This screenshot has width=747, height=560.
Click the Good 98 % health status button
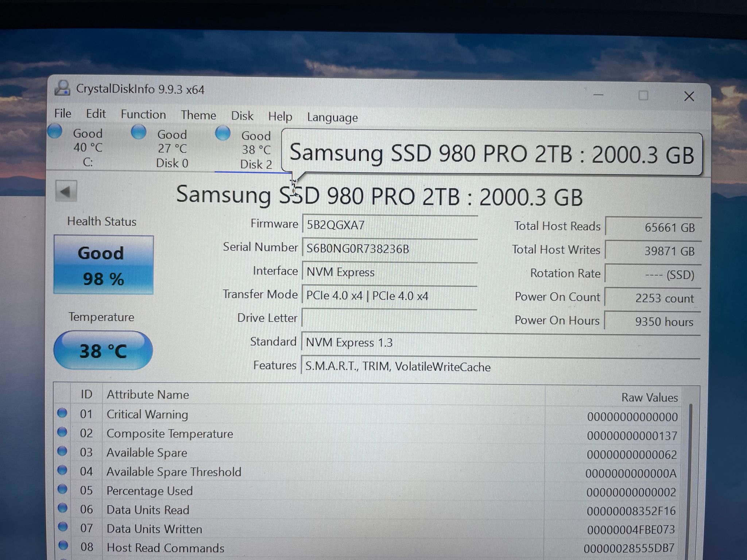pyautogui.click(x=104, y=265)
